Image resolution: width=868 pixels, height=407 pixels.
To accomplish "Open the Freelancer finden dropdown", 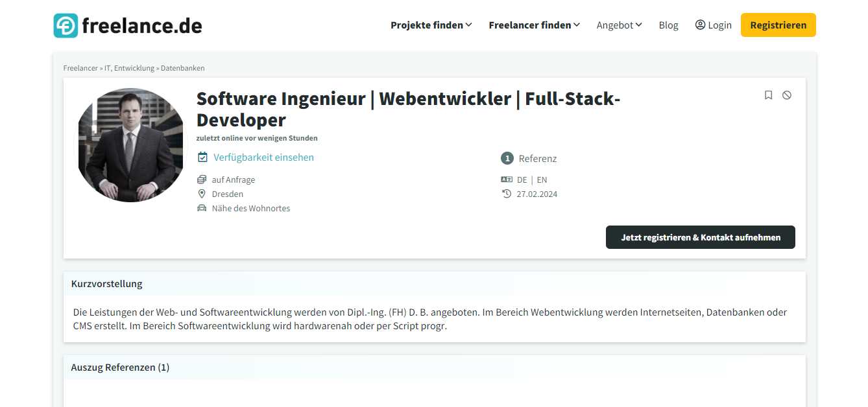I will tap(534, 25).
